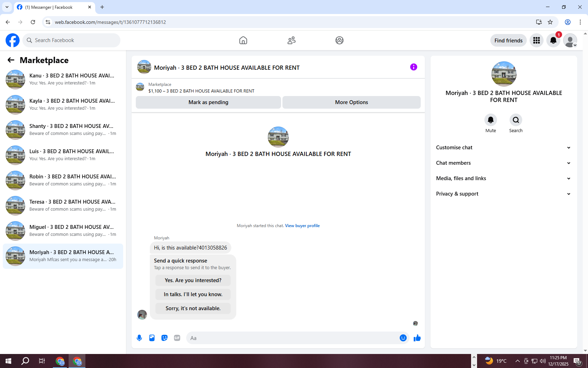Go back with the browser back arrow
The height and width of the screenshot is (368, 588).
pos(8,22)
